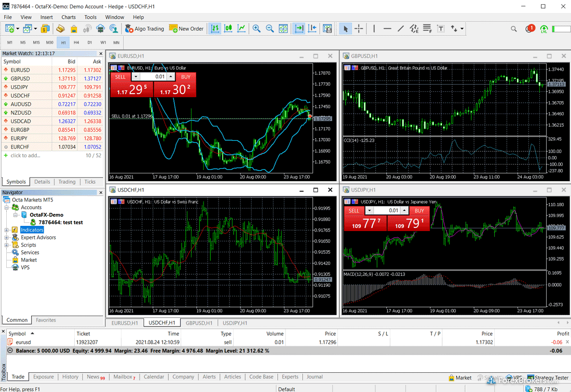The width and height of the screenshot is (571, 392).
Task: Edit the USDJPY volume field 0.01
Action: (x=387, y=211)
